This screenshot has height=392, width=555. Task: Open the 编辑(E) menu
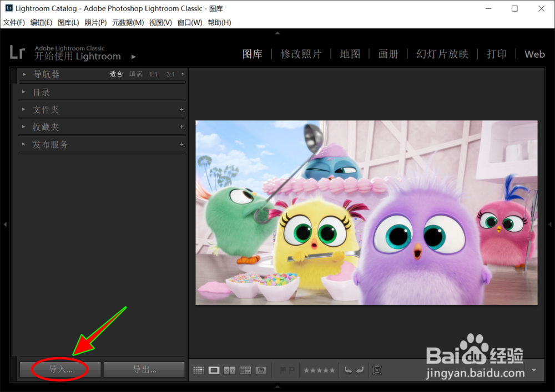tap(41, 23)
